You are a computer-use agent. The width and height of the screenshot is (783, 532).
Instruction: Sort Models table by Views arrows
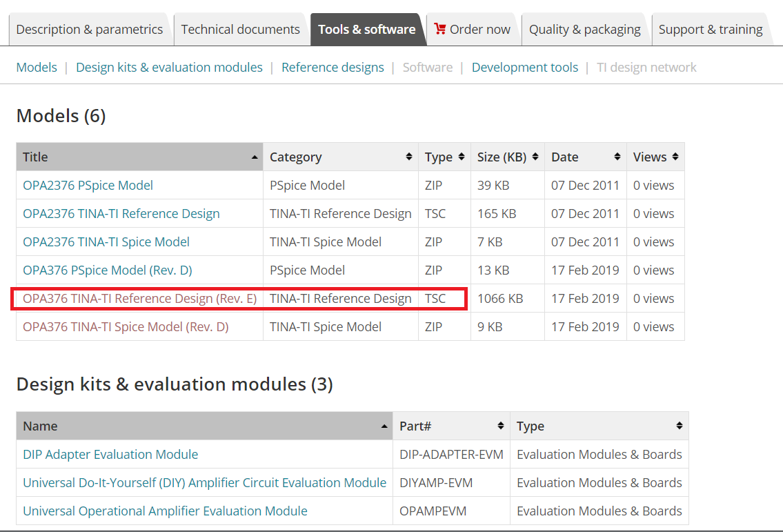tap(675, 157)
